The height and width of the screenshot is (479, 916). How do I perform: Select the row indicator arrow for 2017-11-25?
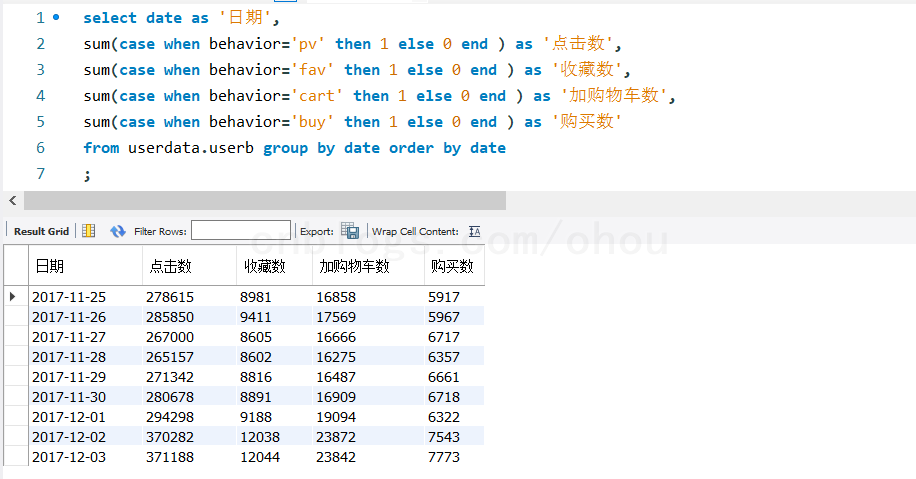click(x=12, y=297)
